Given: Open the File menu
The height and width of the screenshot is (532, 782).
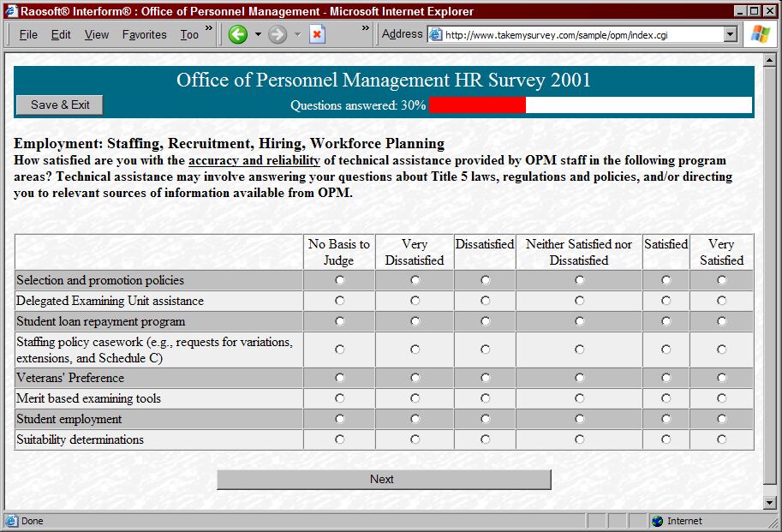Looking at the screenshot, I should 28,34.
